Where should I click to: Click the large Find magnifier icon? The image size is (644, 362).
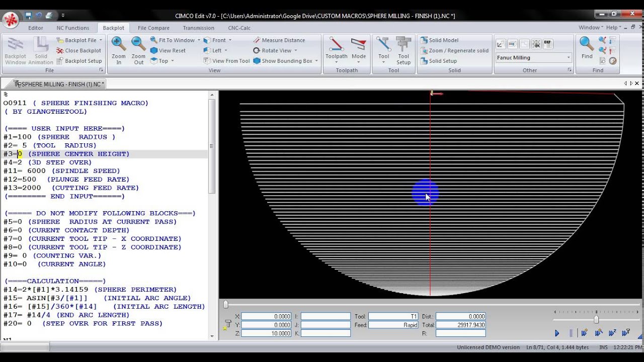(586, 44)
